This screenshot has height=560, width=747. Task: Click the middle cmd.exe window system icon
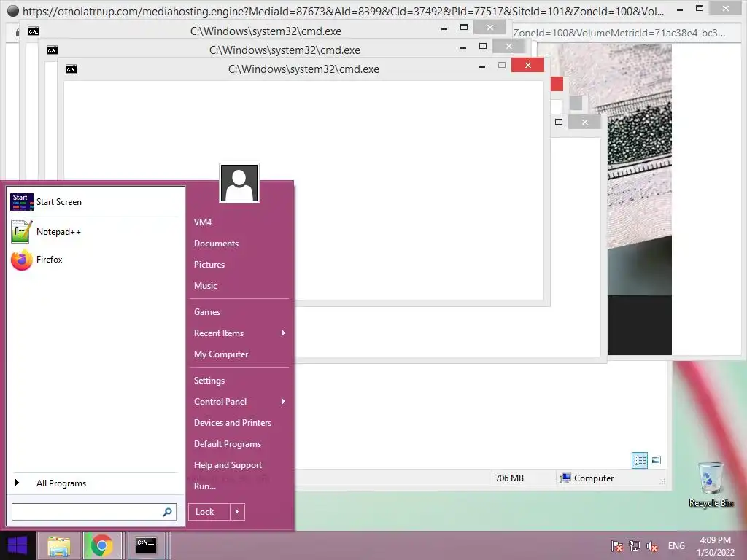click(x=53, y=50)
